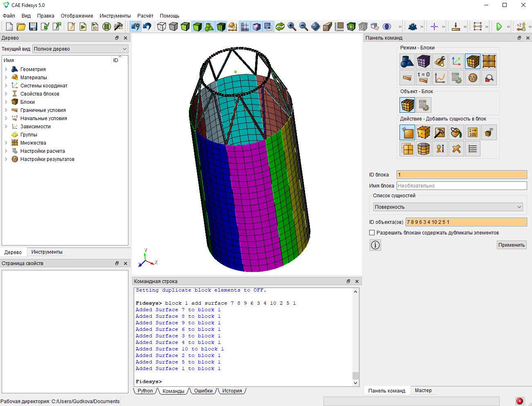Open the Полное дерево view dropdown
Viewport: 532px width, 406px height.
pos(80,49)
